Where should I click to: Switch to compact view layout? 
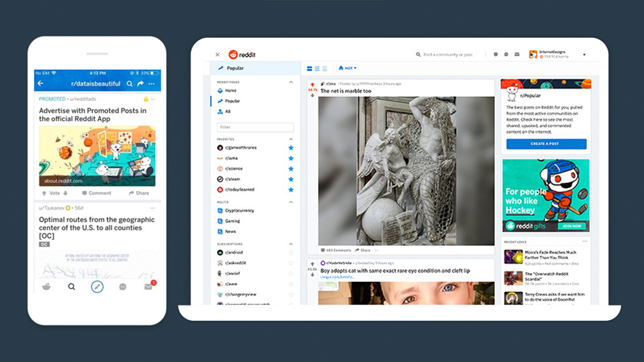325,68
